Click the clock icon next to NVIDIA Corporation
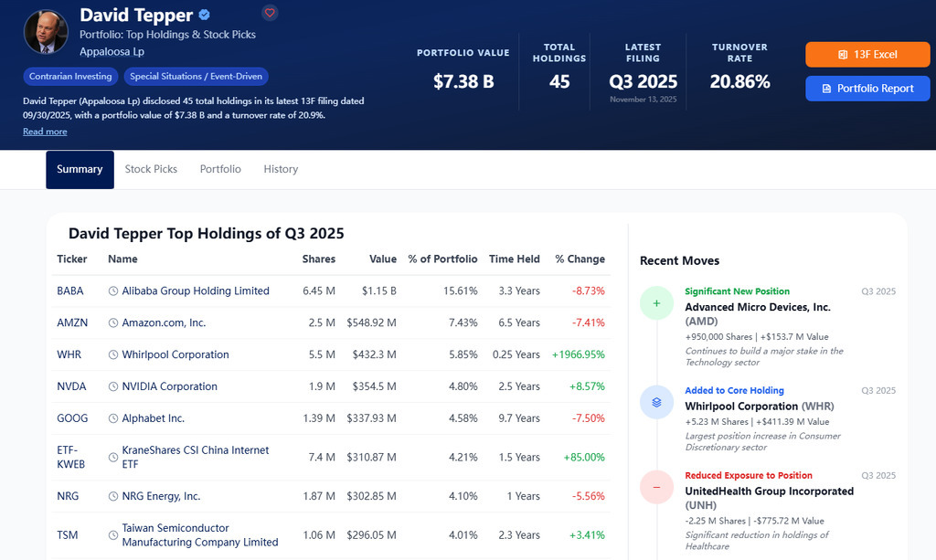The width and height of the screenshot is (936, 560). (113, 387)
